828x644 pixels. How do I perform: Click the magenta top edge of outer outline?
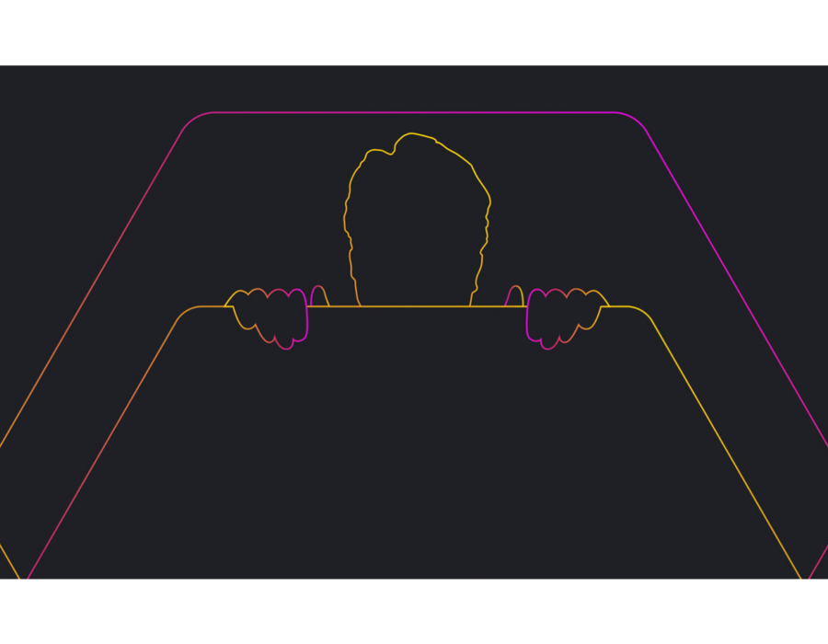[414, 112]
